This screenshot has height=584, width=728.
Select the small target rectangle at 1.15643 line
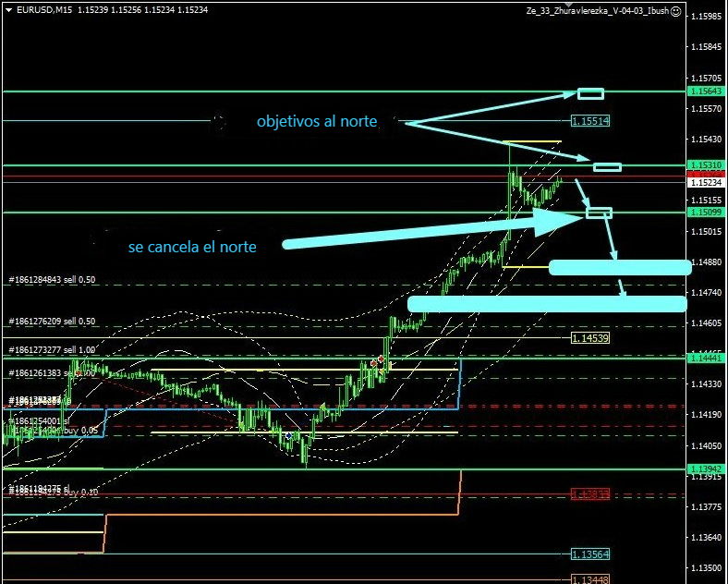pos(590,93)
